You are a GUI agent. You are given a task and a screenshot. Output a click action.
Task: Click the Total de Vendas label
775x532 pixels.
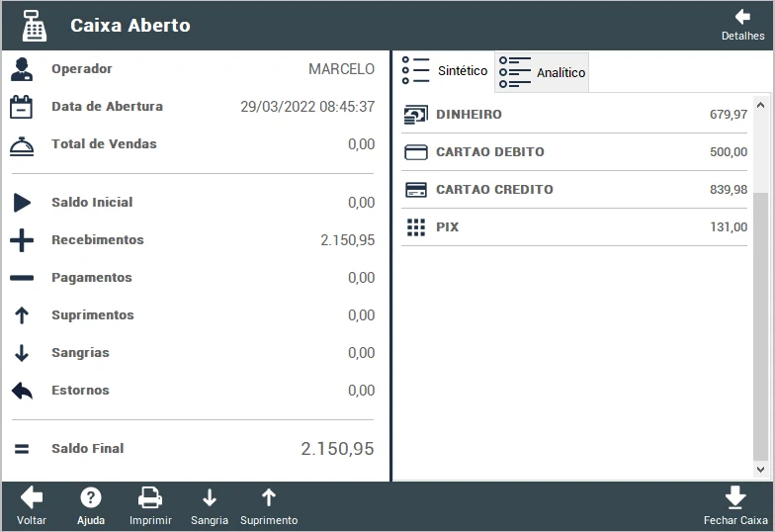click(x=105, y=144)
